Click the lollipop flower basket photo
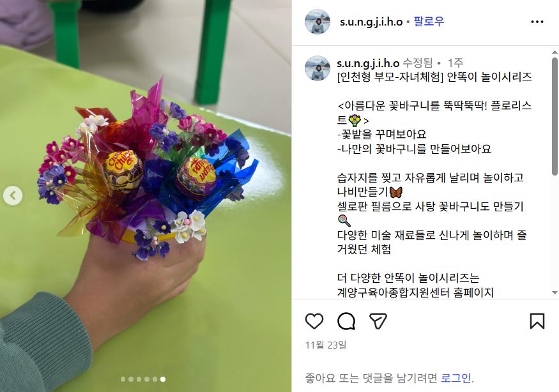The height and width of the screenshot is (392, 559). point(146,196)
